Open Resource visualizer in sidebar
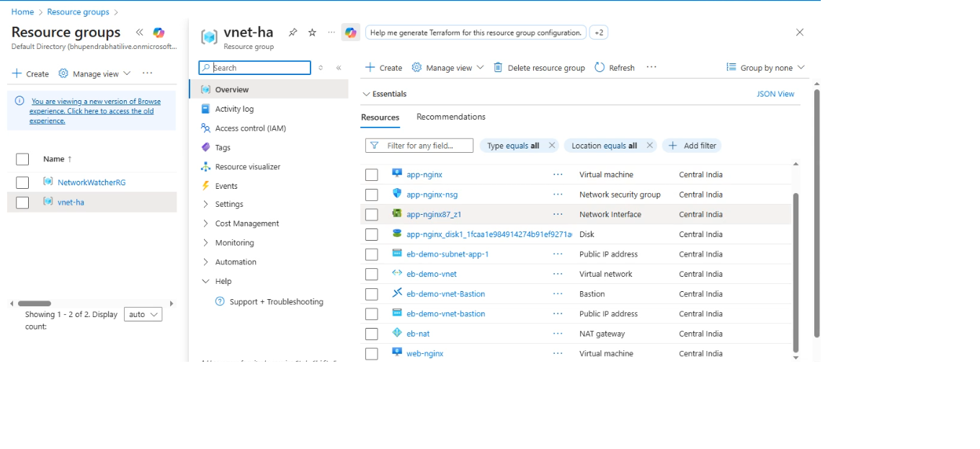980x449 pixels. (247, 166)
